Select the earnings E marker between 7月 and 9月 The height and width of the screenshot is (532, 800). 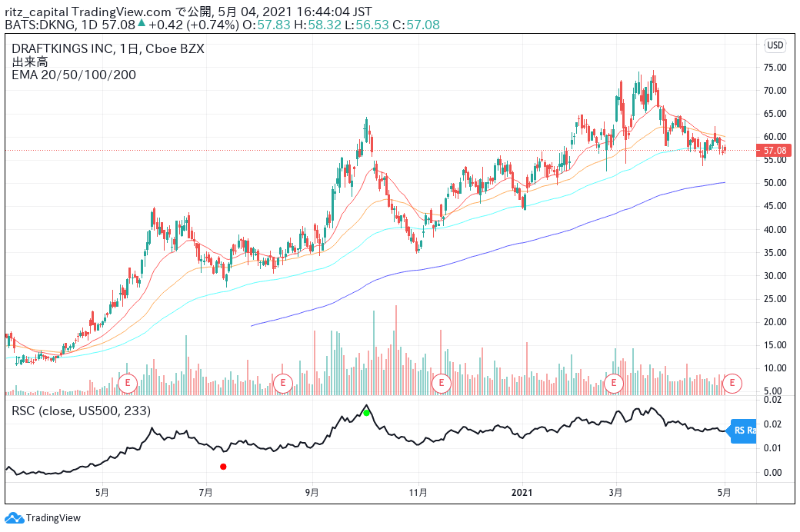[x=282, y=383]
